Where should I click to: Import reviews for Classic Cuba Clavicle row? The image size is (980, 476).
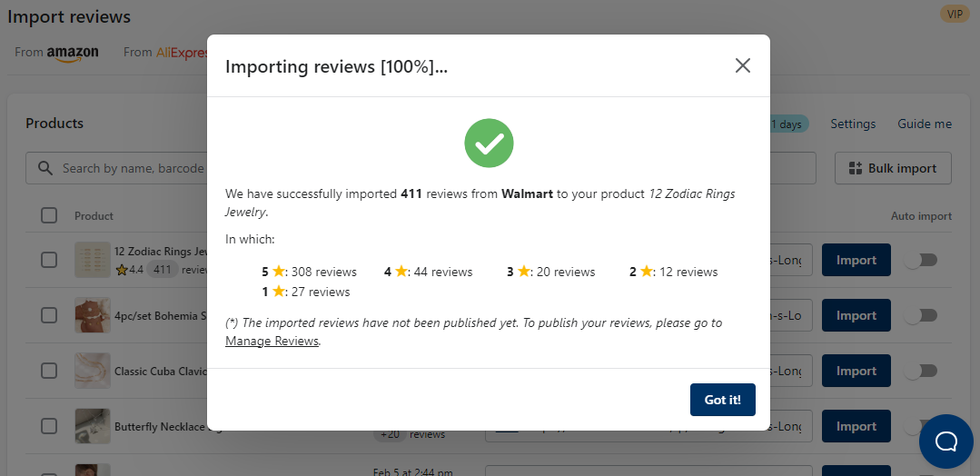coord(856,371)
